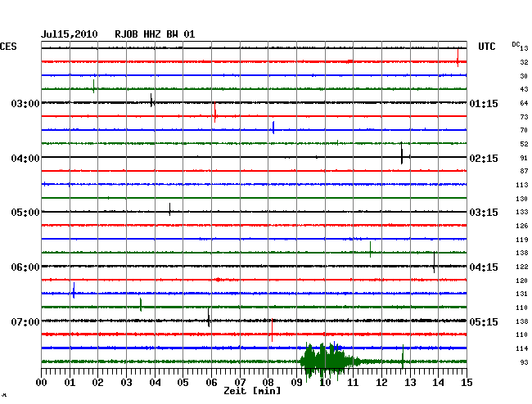Click minute 15 on the time axis
The image size is (532, 404).
[x=467, y=383]
